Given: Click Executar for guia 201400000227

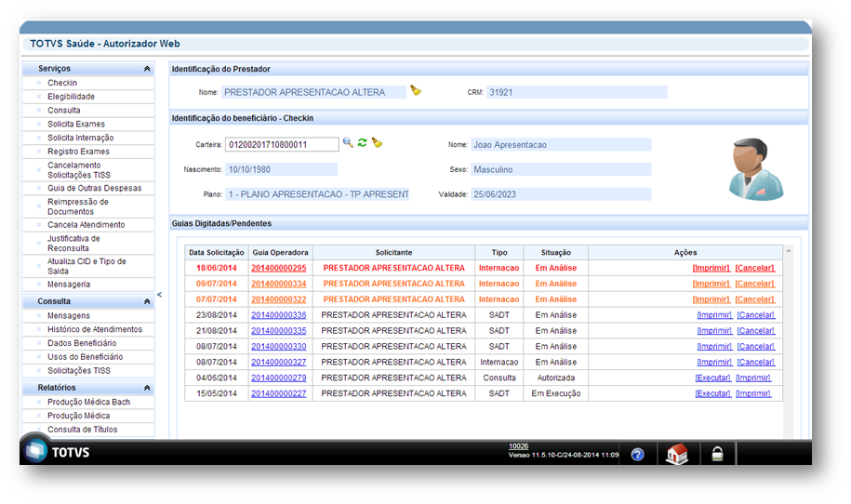Looking at the screenshot, I should [x=712, y=394].
